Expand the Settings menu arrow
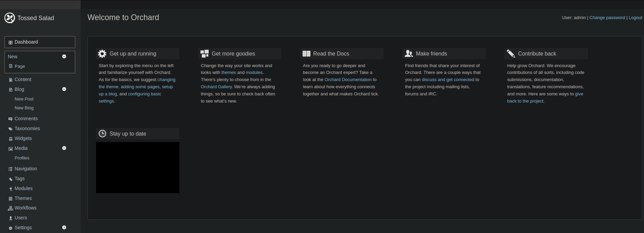This screenshot has height=233, width=644. pyautogui.click(x=64, y=228)
